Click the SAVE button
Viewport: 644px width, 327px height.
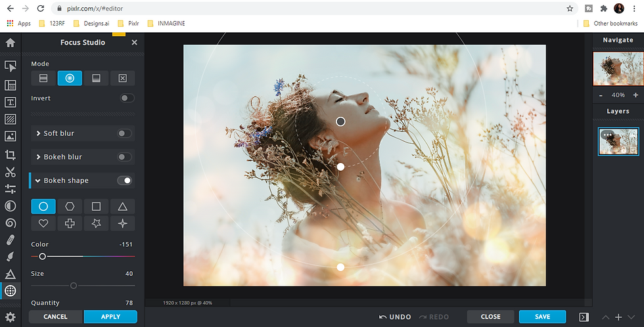pos(542,316)
